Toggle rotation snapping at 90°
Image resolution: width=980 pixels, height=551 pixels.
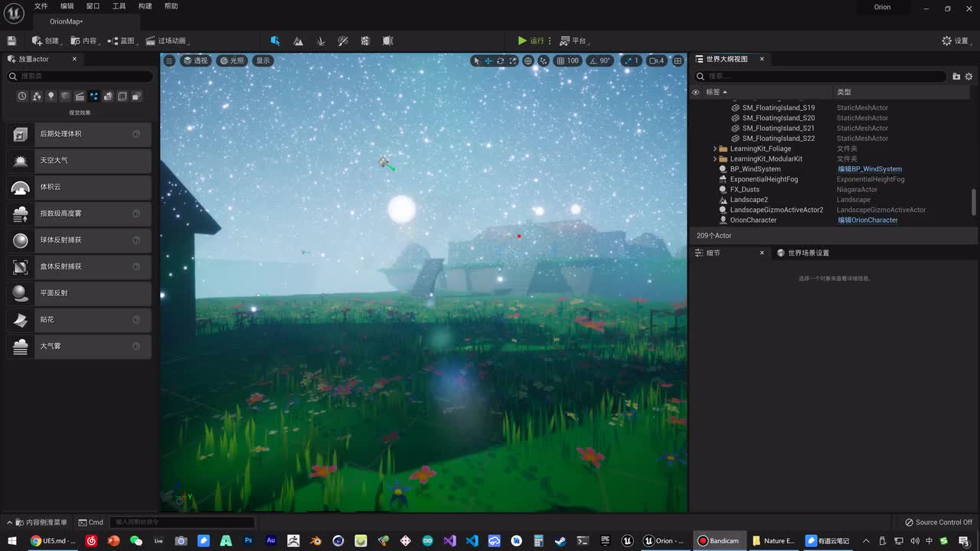tap(599, 60)
